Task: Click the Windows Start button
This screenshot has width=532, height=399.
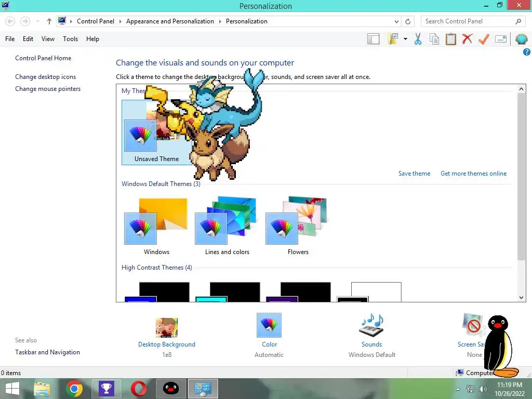Action: (x=12, y=389)
